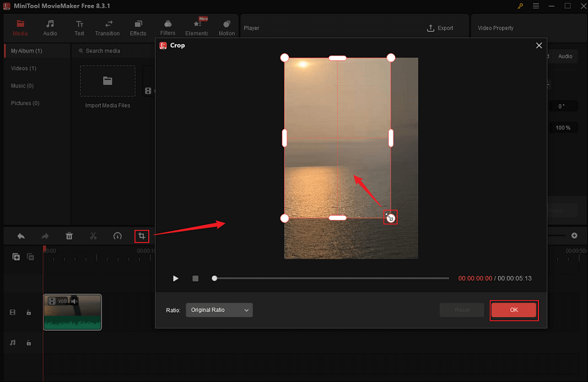Confirm the crop with the OK button
Screen dimensions: 588x382
click(514, 310)
